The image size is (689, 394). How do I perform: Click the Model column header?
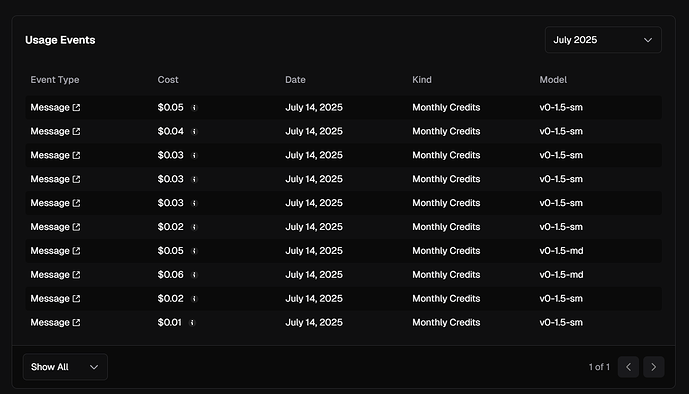[553, 80]
